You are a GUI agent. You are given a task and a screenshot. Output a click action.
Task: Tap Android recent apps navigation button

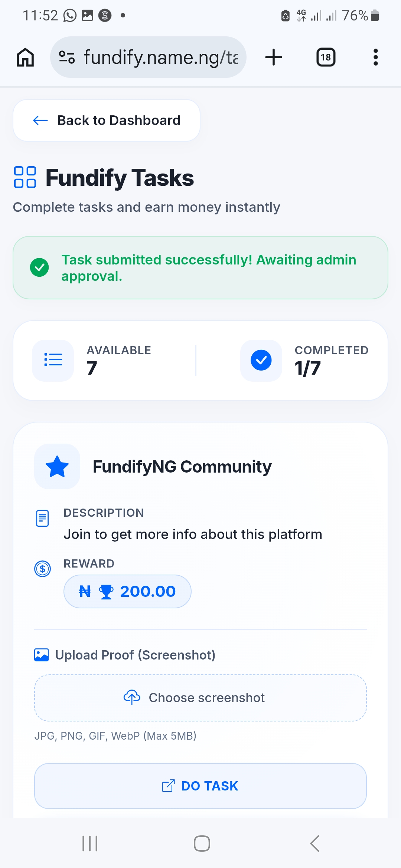(89, 844)
